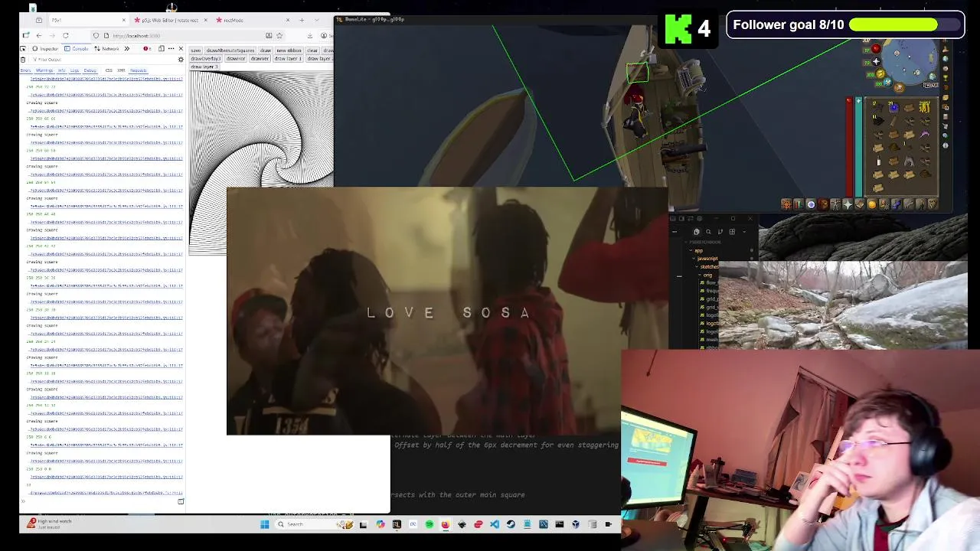
Task: Open the Windows Start menu
Action: pos(265,524)
